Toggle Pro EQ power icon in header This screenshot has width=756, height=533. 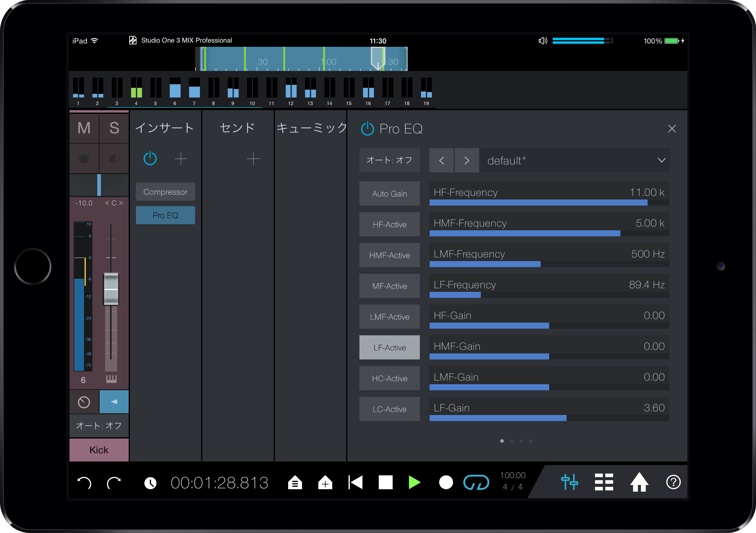(368, 129)
